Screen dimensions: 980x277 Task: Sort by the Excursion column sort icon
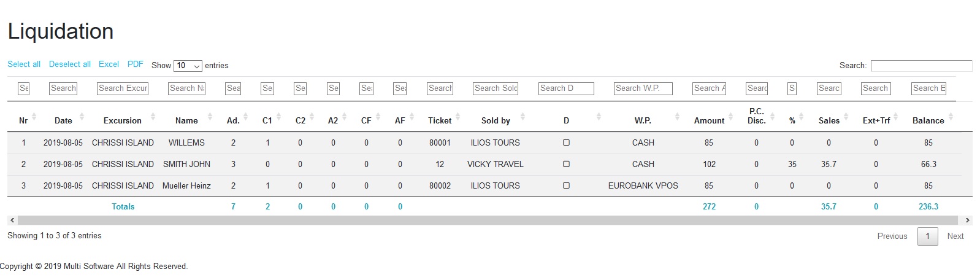(153, 117)
